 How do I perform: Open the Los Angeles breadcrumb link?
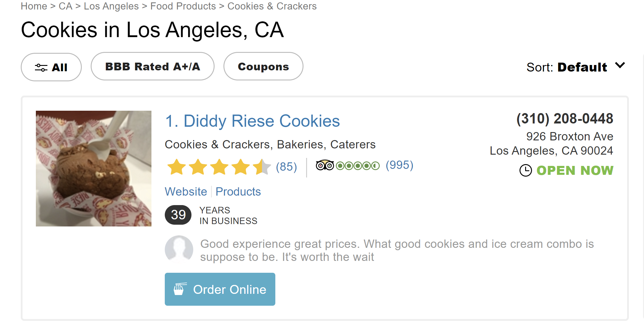tap(111, 6)
